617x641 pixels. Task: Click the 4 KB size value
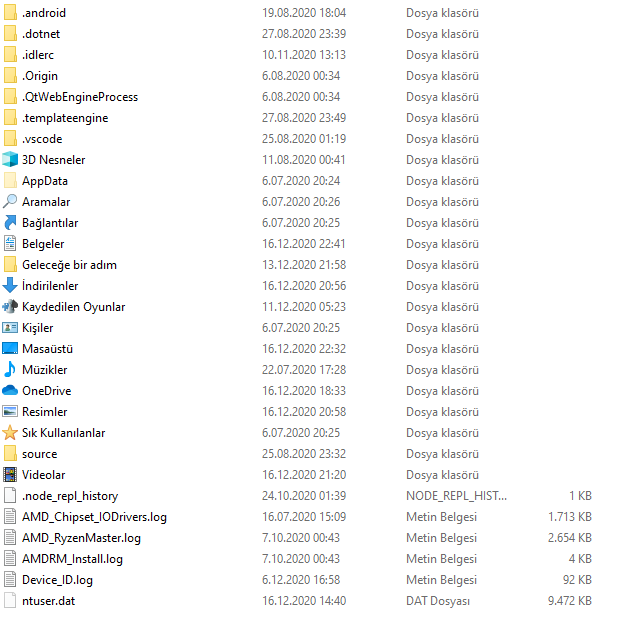(x=580, y=559)
